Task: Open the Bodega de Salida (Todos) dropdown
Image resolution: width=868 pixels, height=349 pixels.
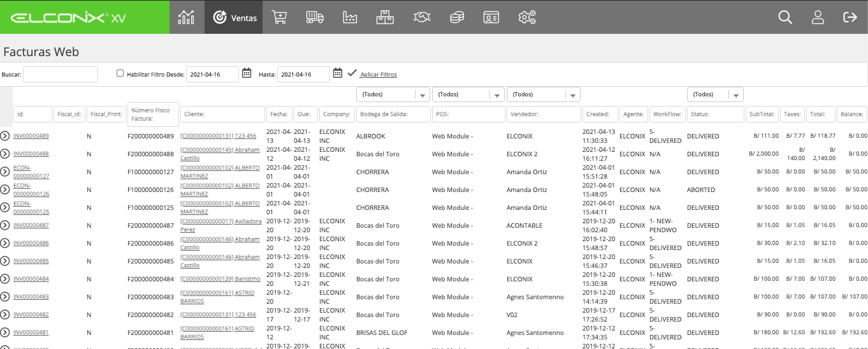Action: (x=393, y=94)
